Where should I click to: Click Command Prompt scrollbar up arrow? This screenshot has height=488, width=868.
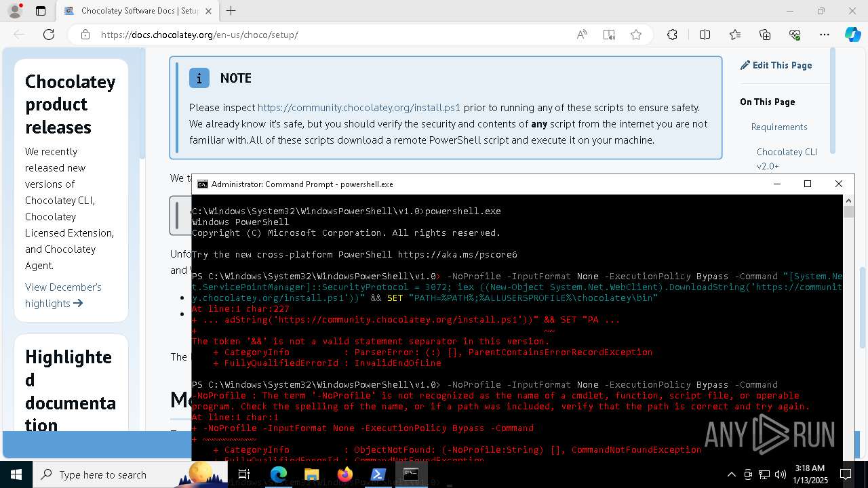849,201
